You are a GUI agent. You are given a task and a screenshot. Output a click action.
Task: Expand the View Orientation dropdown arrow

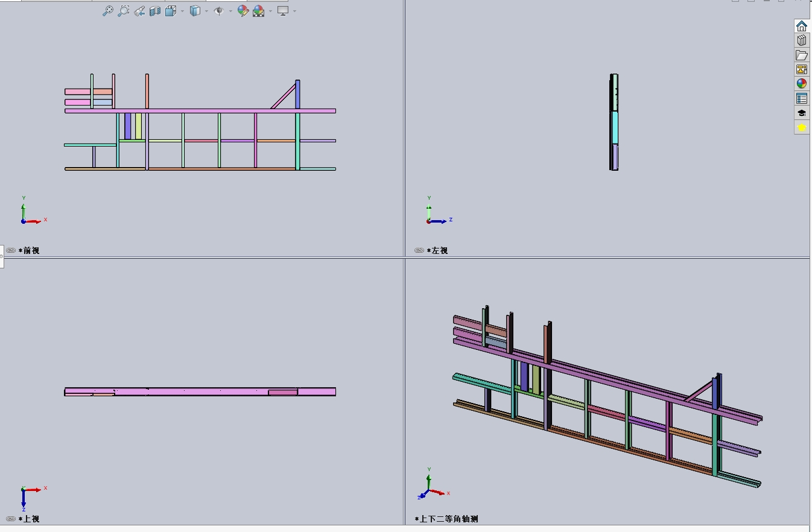tap(182, 11)
